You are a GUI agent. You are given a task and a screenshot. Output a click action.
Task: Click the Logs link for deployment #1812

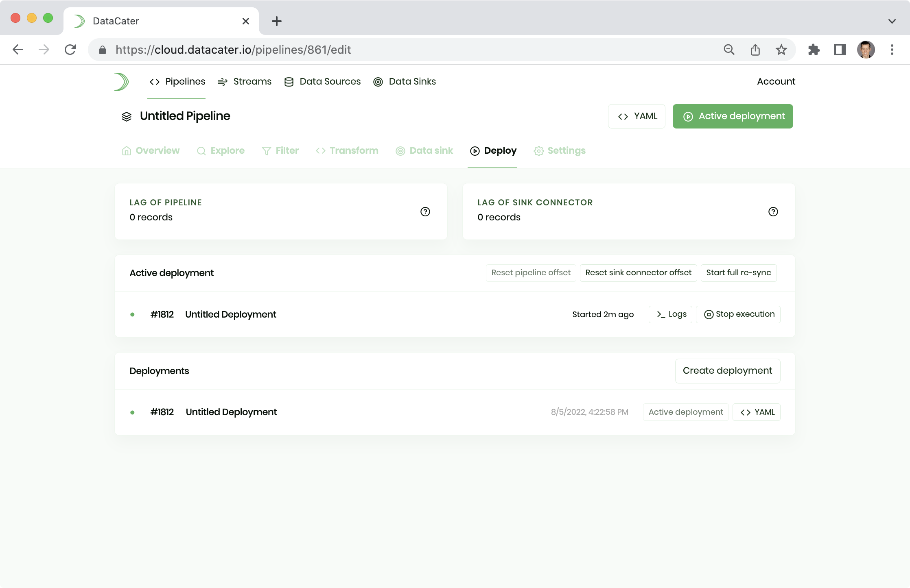pyautogui.click(x=671, y=314)
